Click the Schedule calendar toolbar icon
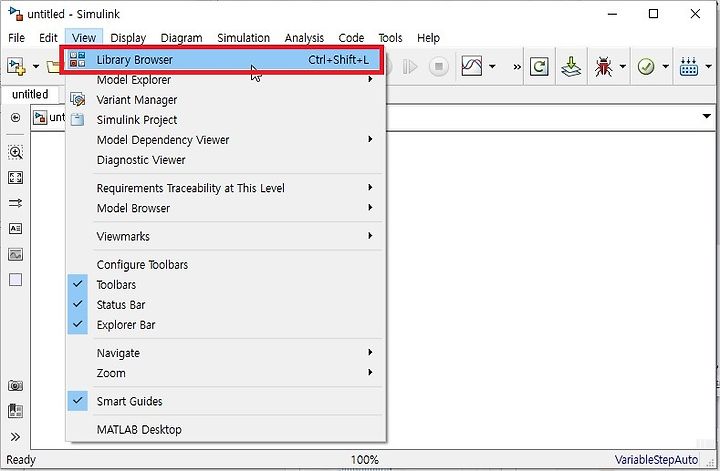 coord(689,67)
